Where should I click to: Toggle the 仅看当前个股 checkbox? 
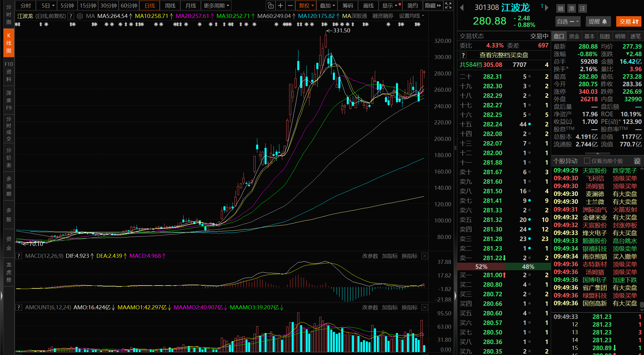(x=587, y=161)
